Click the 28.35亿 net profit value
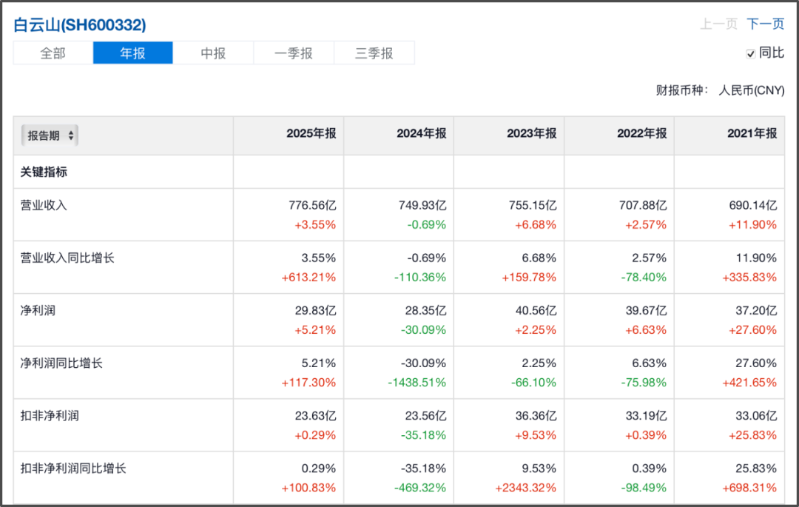 (425, 310)
